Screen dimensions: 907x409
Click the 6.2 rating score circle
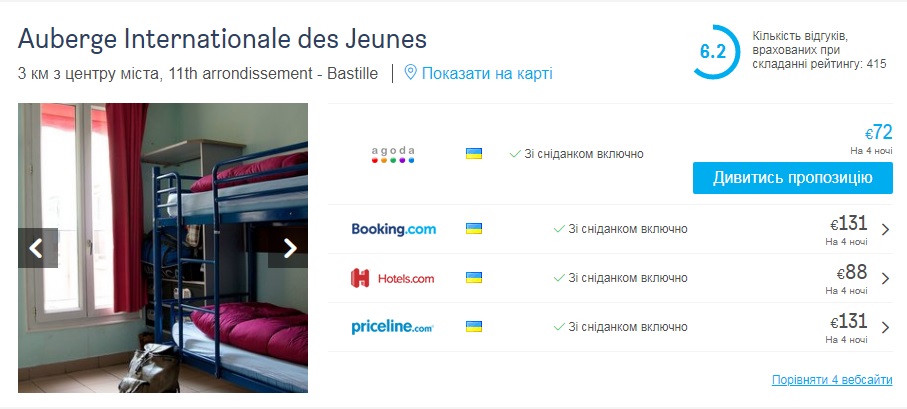[x=713, y=52]
